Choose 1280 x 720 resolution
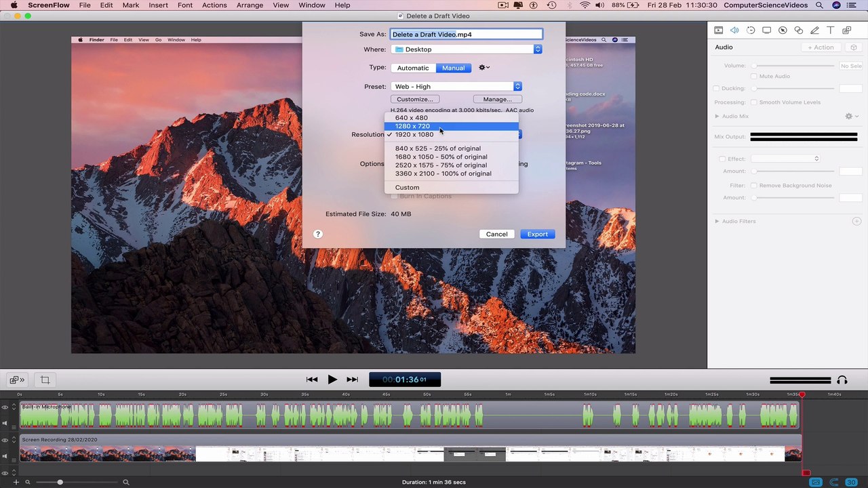 (452, 126)
